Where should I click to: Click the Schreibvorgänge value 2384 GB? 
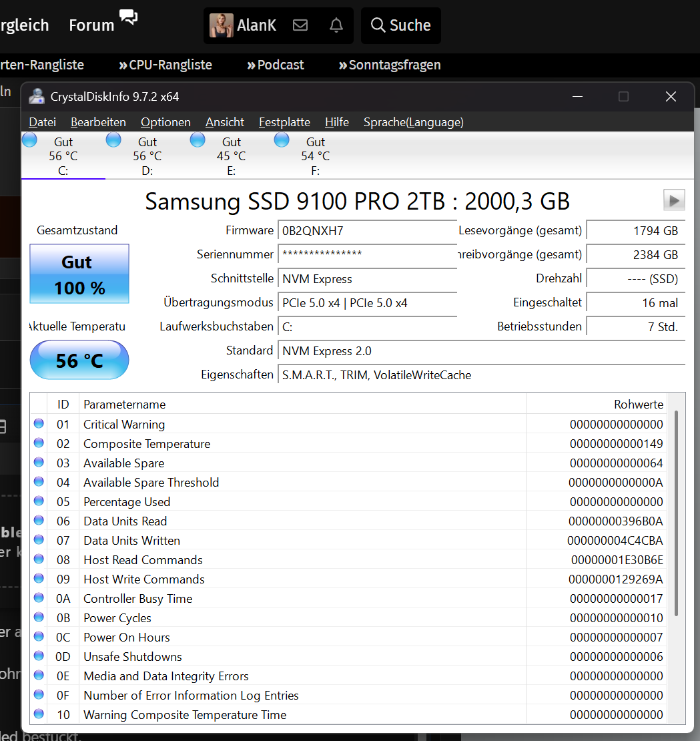coord(636,255)
